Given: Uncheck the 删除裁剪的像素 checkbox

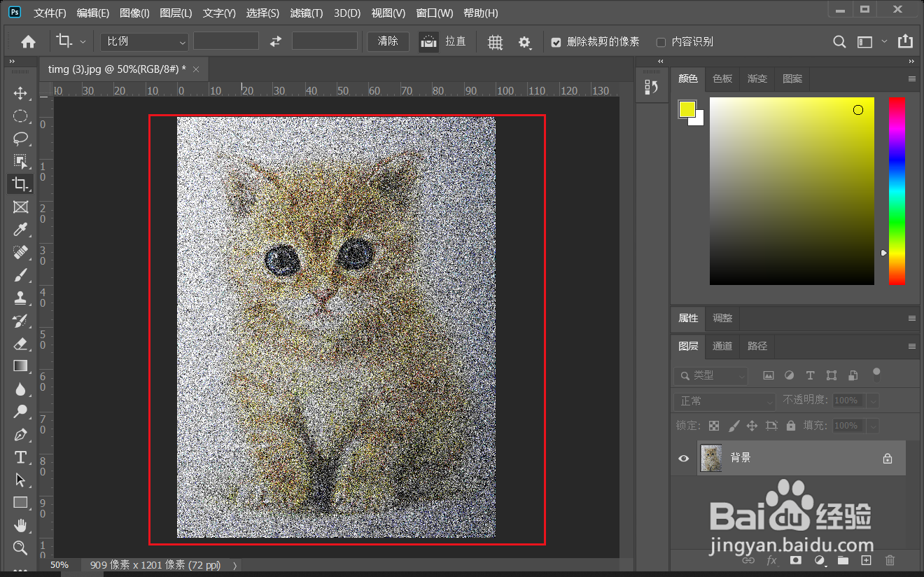Looking at the screenshot, I should pyautogui.click(x=556, y=42).
